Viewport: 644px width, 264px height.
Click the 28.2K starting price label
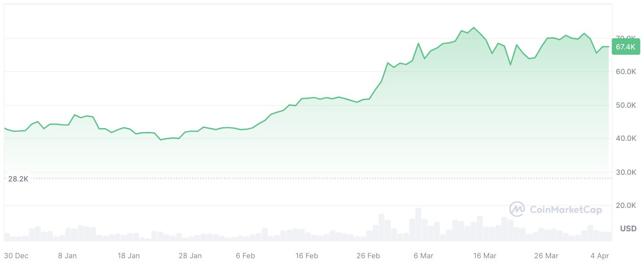[x=18, y=179]
